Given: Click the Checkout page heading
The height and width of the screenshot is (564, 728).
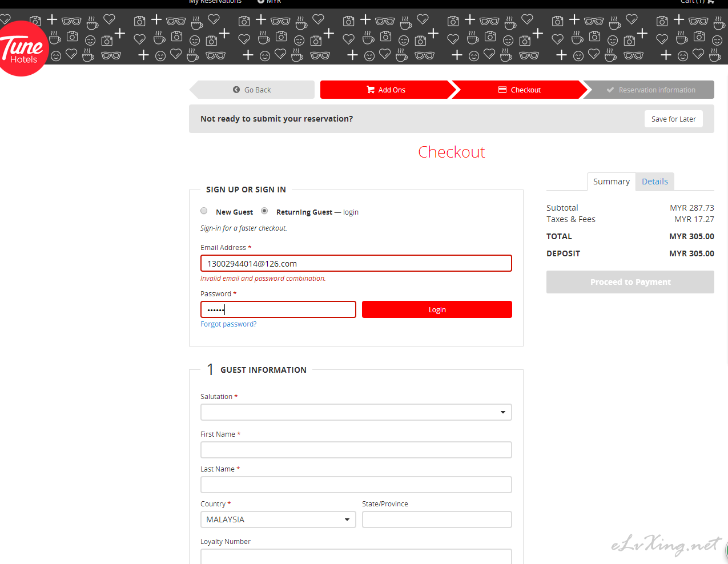Looking at the screenshot, I should pos(452,152).
